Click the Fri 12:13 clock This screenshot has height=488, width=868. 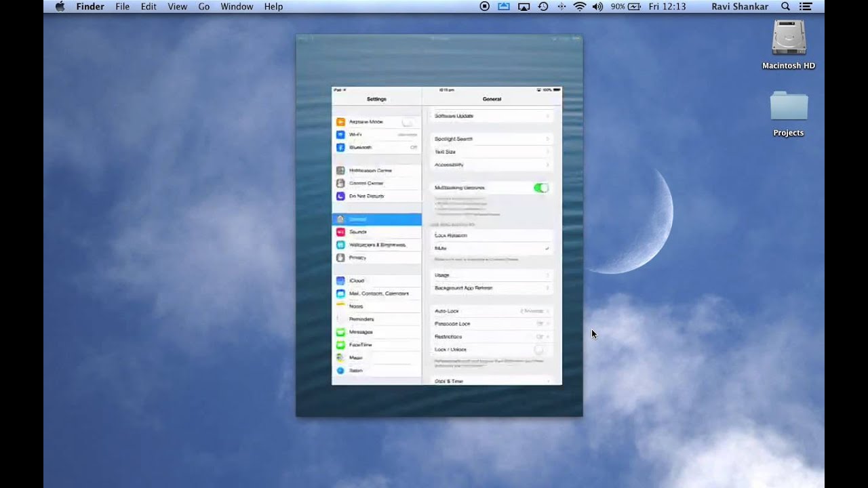pyautogui.click(x=667, y=7)
